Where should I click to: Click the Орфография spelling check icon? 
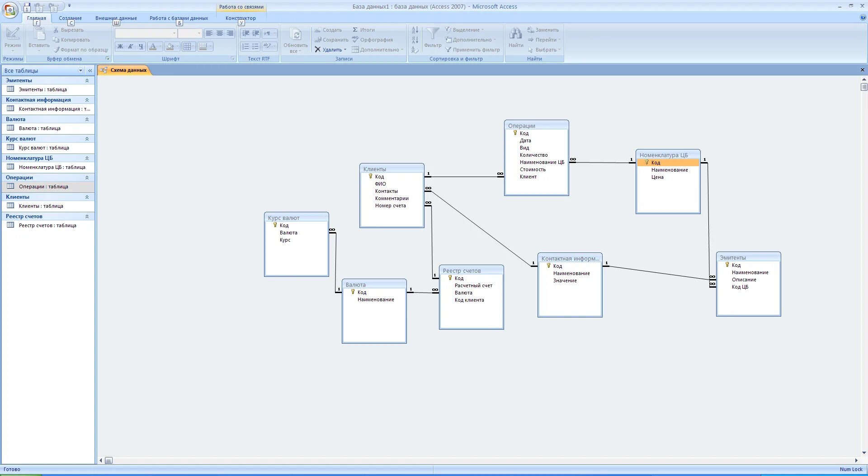pos(355,40)
